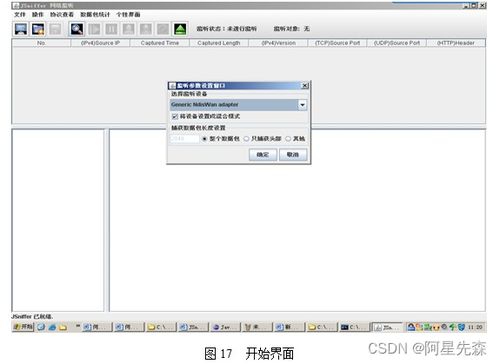Viewport: 500px width, 364px height.
Task: Click the Captured Length column header
Action: (x=219, y=43)
